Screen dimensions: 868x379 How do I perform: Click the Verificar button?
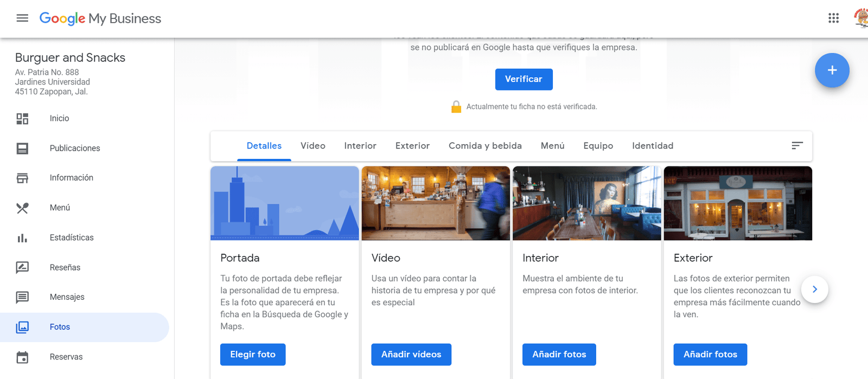(x=524, y=79)
